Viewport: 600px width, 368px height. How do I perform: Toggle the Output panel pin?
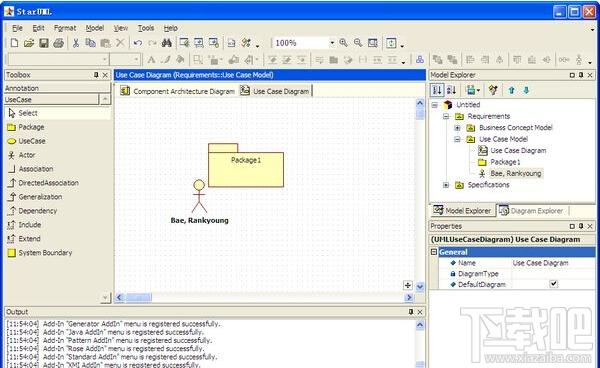pos(411,312)
